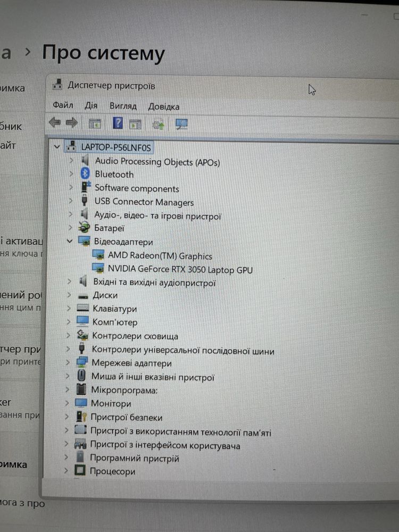Select Контролери універсальної послідовної шини
399x532 pixels.
[x=183, y=350]
